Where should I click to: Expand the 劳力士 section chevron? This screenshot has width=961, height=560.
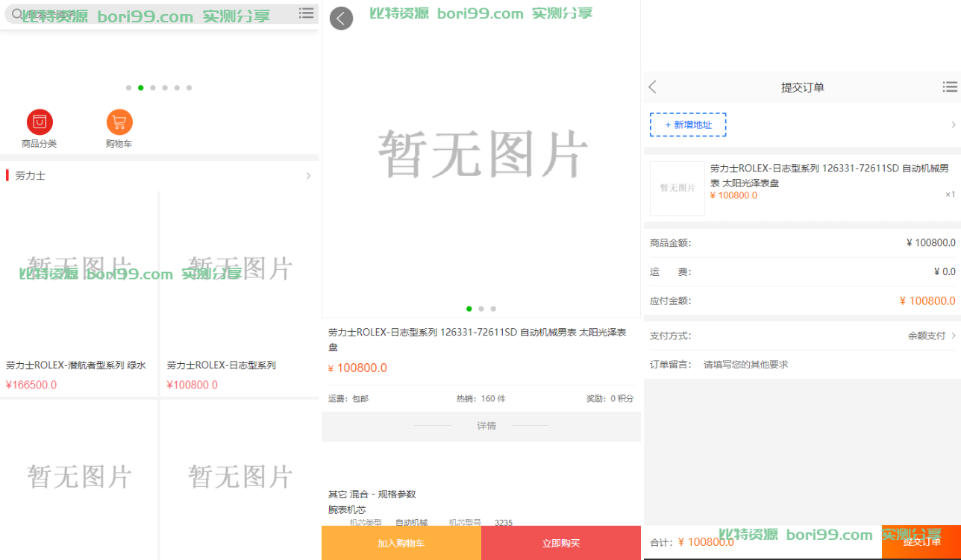point(308,176)
